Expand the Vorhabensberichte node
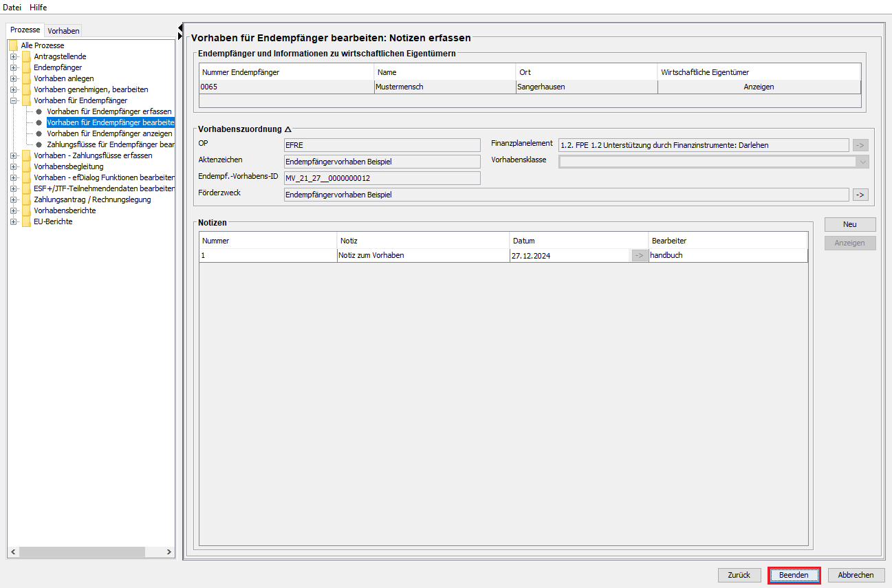This screenshot has width=892, height=588. [13, 210]
